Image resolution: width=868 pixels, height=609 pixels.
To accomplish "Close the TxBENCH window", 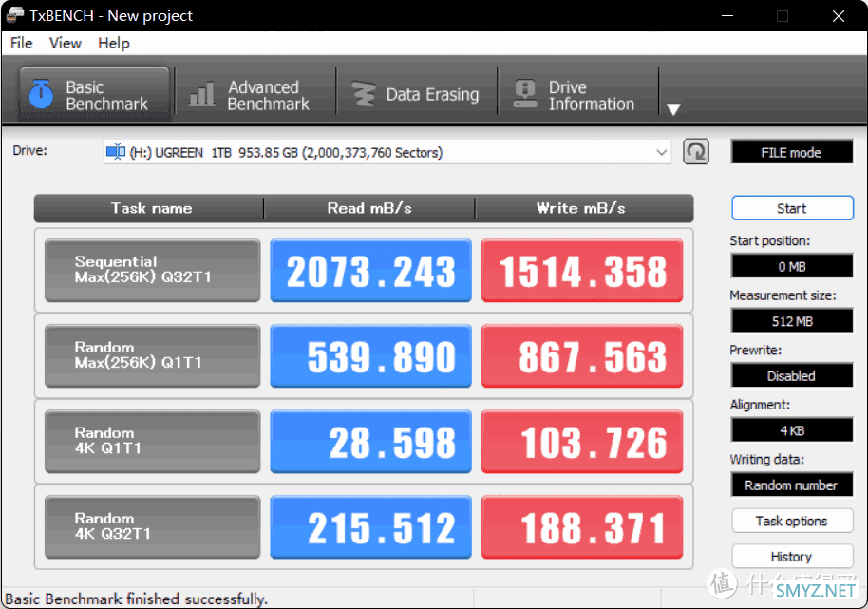I will click(x=839, y=15).
